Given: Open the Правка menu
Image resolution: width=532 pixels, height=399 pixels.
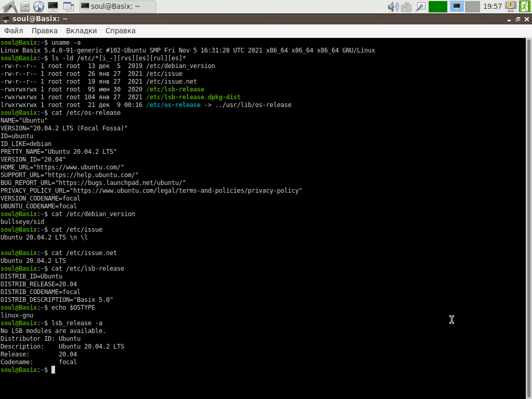Looking at the screenshot, I should tap(45, 31).
